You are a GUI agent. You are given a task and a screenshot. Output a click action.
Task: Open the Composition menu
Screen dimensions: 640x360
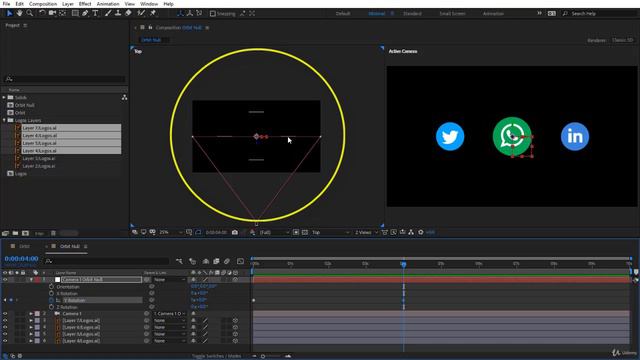click(43, 4)
